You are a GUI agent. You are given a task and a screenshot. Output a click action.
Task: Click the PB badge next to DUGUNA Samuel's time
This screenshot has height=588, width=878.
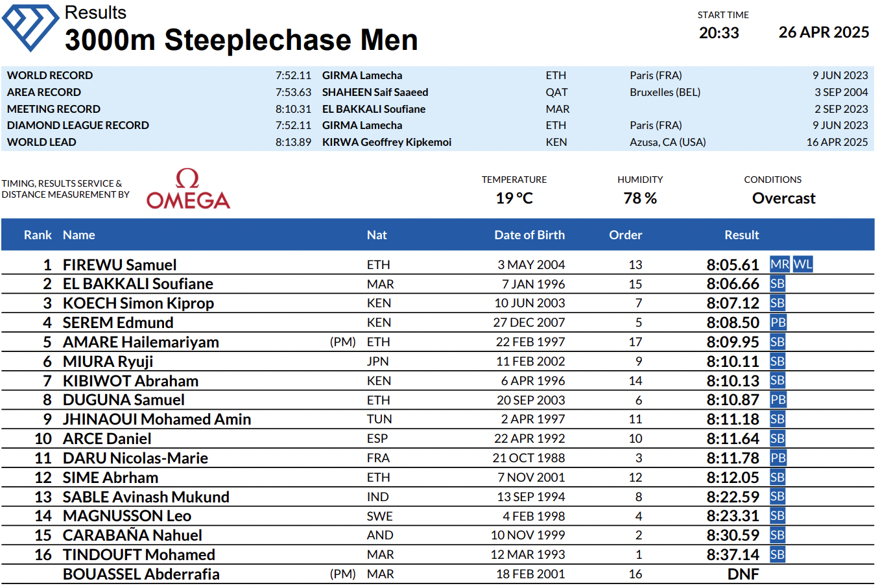[x=778, y=400]
